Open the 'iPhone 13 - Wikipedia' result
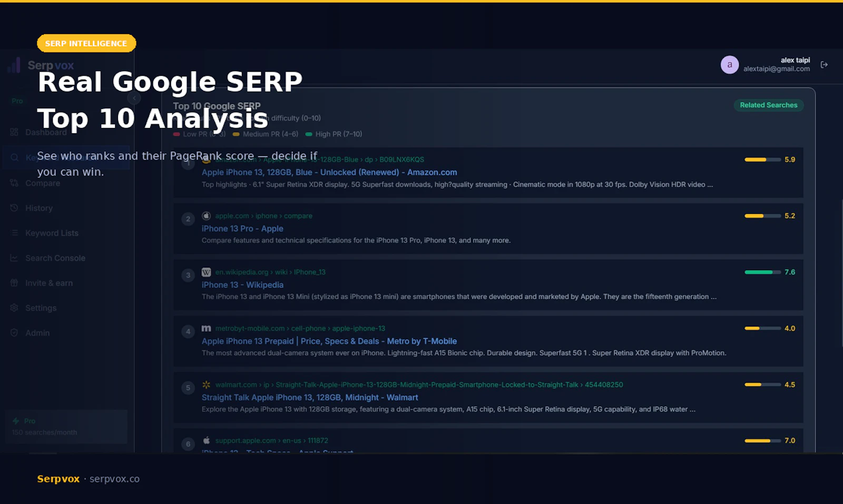The width and height of the screenshot is (843, 504). pos(242,285)
